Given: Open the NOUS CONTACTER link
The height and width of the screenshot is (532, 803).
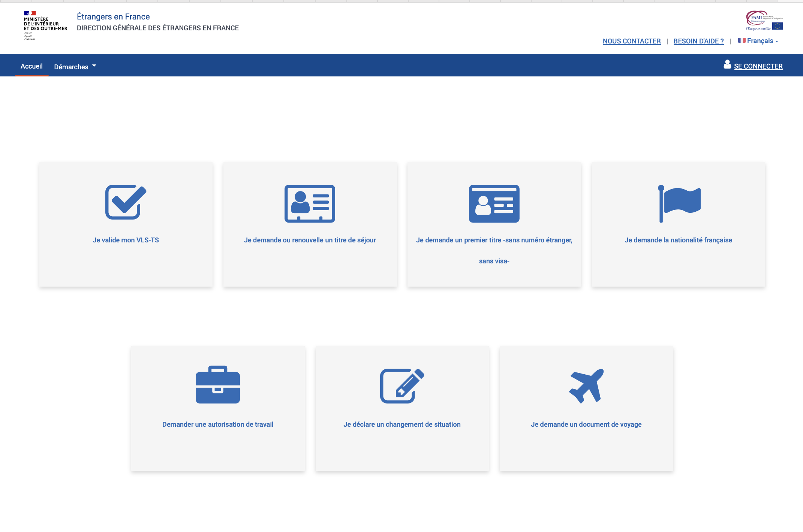Looking at the screenshot, I should 632,41.
